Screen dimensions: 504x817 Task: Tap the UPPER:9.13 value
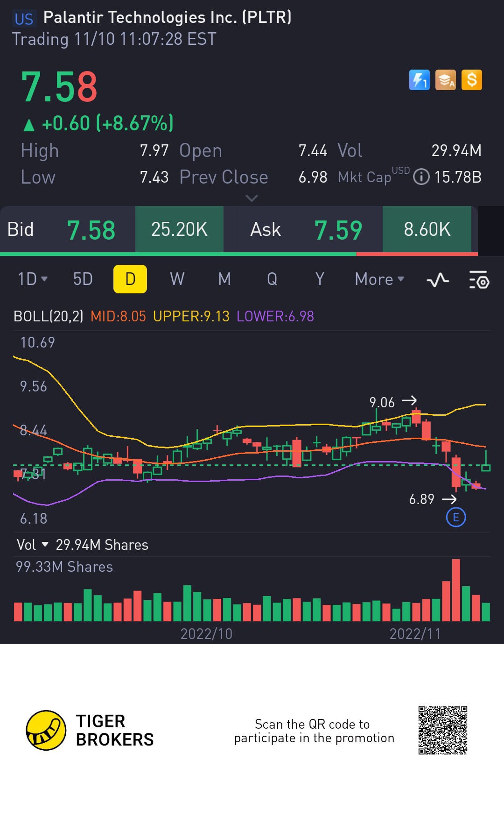(191, 316)
